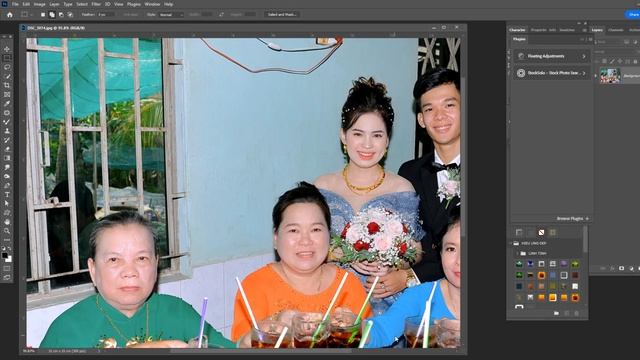Choose Subtract from selection mode
640x360 pixels.
[61, 14]
